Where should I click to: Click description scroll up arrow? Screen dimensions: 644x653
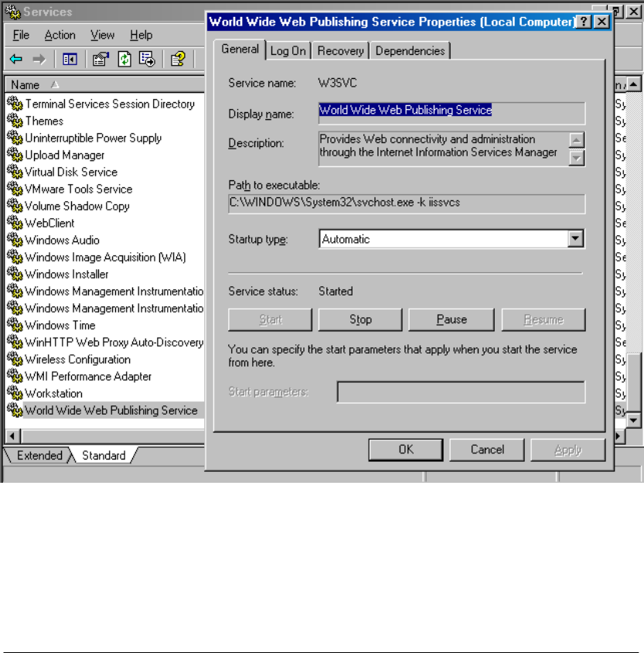576,140
